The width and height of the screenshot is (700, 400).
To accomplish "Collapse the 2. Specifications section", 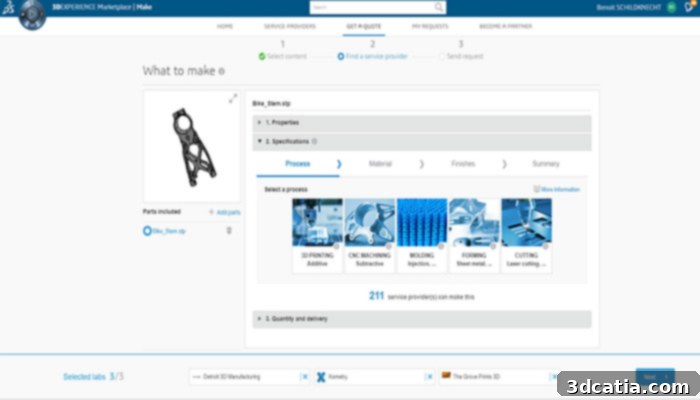I will [422, 142].
